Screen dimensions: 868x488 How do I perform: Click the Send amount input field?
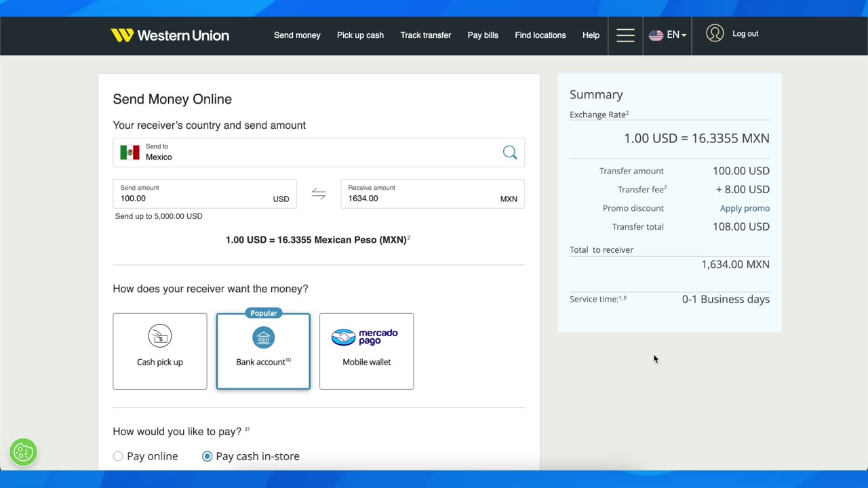[x=205, y=194]
